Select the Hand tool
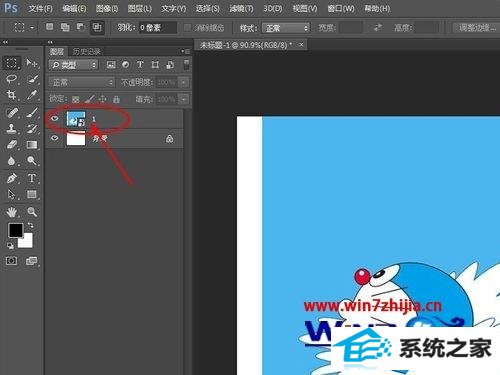The width and height of the screenshot is (500, 375). pyautogui.click(x=12, y=211)
